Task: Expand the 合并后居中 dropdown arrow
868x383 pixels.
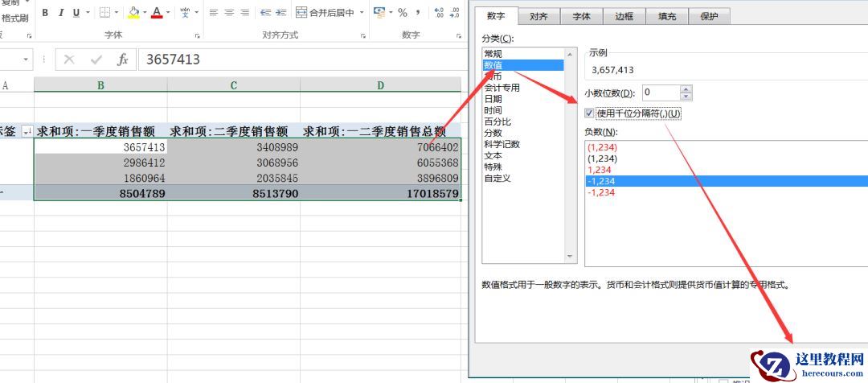Action: click(x=362, y=13)
